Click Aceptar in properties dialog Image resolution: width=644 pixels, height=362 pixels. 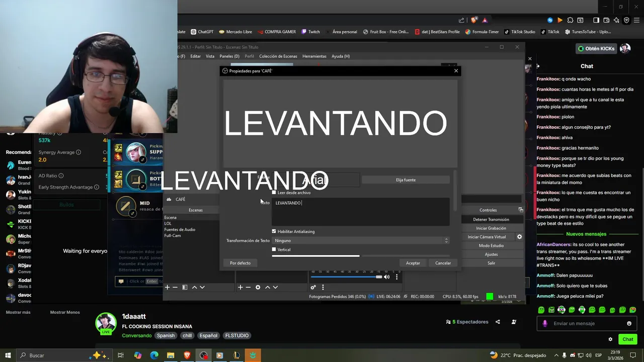pyautogui.click(x=413, y=263)
